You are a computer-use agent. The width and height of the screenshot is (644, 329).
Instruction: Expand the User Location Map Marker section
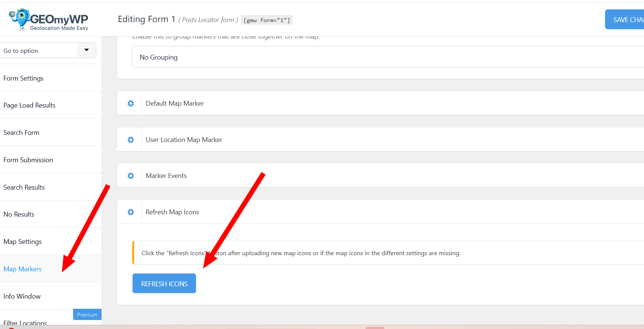coord(184,140)
